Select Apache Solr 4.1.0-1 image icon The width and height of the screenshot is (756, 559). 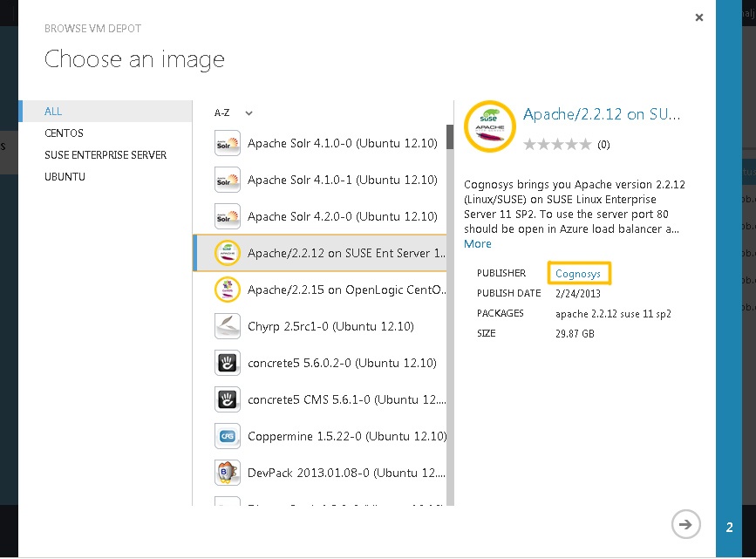point(227,180)
